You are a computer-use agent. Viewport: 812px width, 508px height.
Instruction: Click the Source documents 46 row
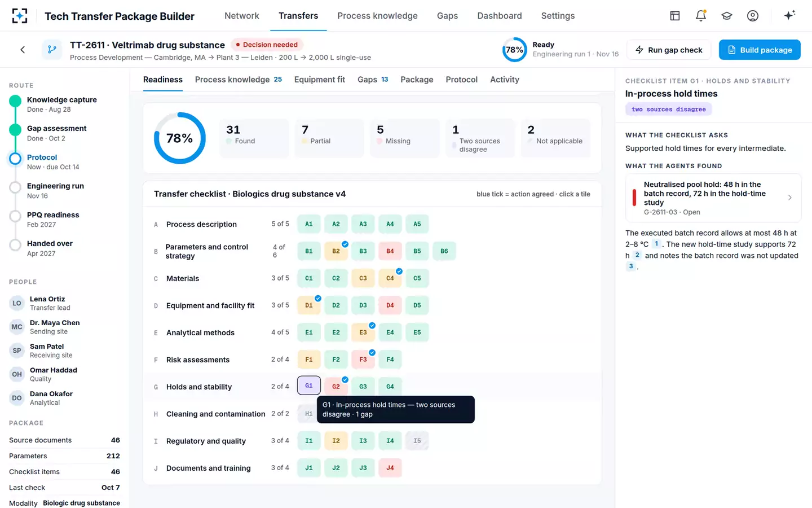[64, 440]
